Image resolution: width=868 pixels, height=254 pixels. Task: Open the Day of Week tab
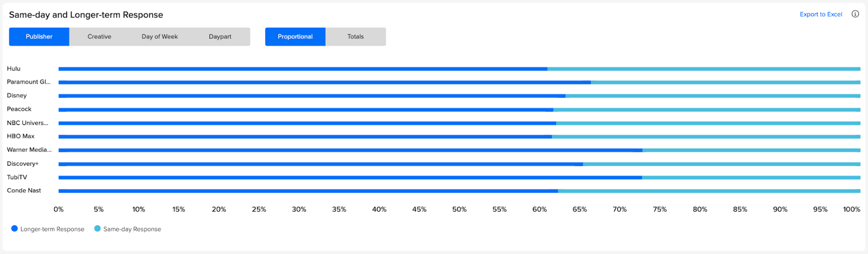(x=159, y=36)
